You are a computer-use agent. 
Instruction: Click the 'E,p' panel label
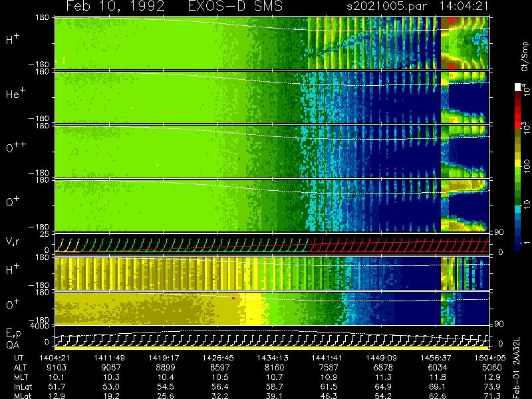coord(13,334)
